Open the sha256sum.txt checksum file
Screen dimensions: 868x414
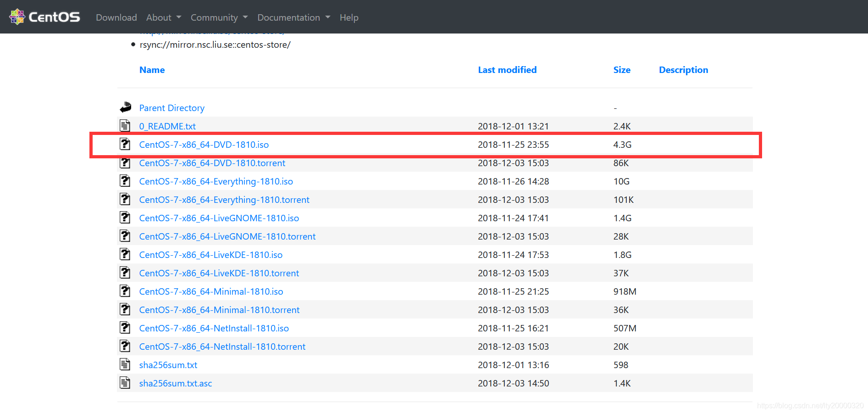(x=168, y=365)
